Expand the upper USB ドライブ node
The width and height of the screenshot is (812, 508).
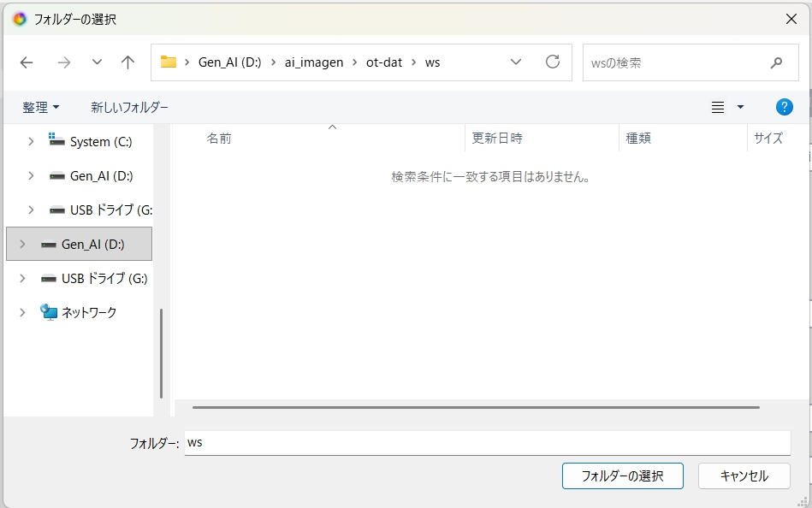(x=31, y=210)
